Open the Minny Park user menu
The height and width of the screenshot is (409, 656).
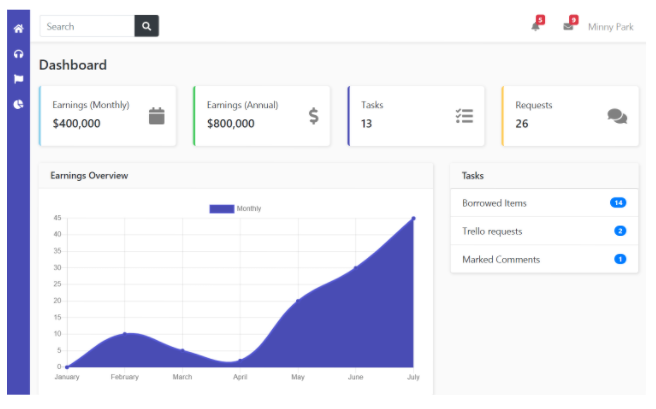click(610, 27)
